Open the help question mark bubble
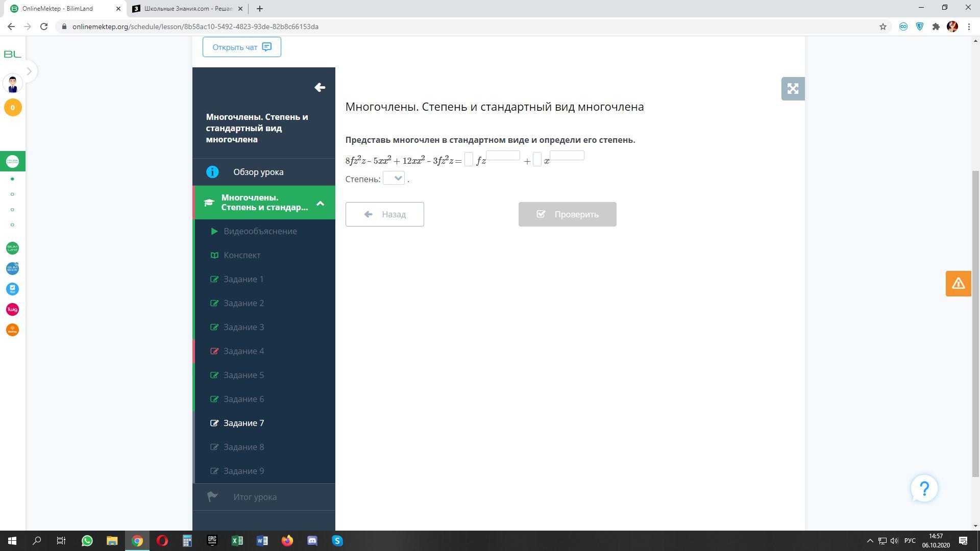Viewport: 980px width, 551px height. tap(924, 488)
